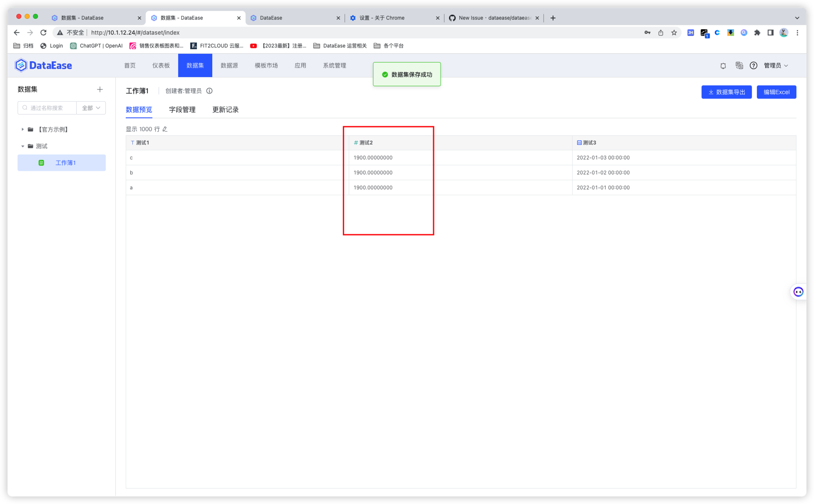Click the 编辑Excel button
This screenshot has height=504, width=814.
pos(777,92)
